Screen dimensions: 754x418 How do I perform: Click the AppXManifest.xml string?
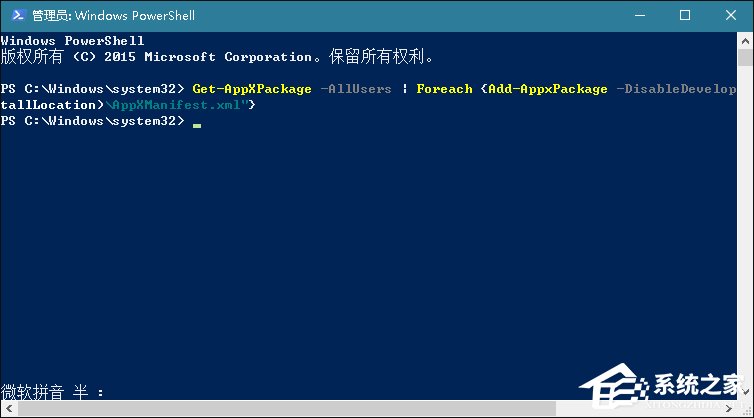(x=177, y=105)
